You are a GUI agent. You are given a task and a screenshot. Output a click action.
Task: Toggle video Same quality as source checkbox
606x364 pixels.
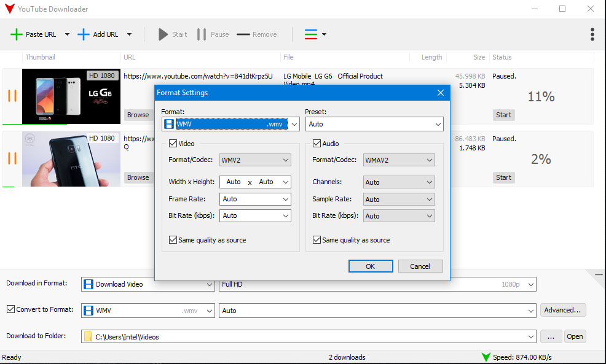click(x=173, y=240)
